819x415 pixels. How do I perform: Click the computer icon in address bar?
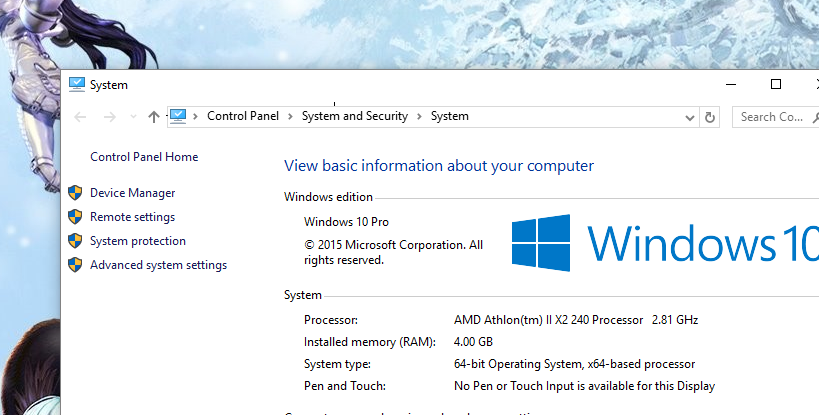tap(179, 116)
